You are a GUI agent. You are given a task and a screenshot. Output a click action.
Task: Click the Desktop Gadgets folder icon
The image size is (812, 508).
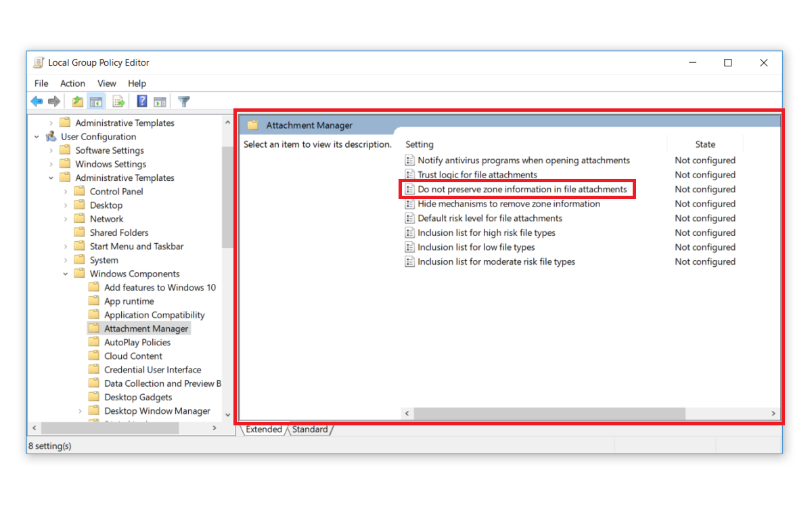(x=93, y=397)
